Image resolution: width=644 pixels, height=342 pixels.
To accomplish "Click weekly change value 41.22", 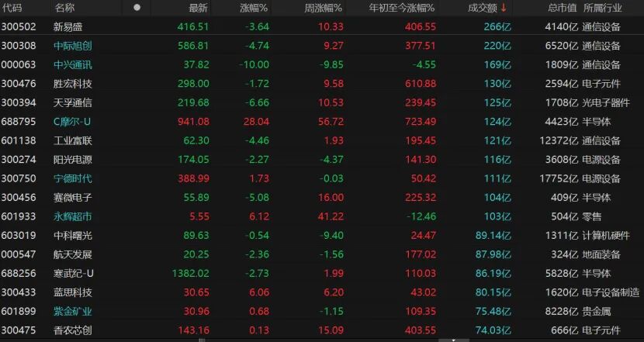I will [331, 216].
